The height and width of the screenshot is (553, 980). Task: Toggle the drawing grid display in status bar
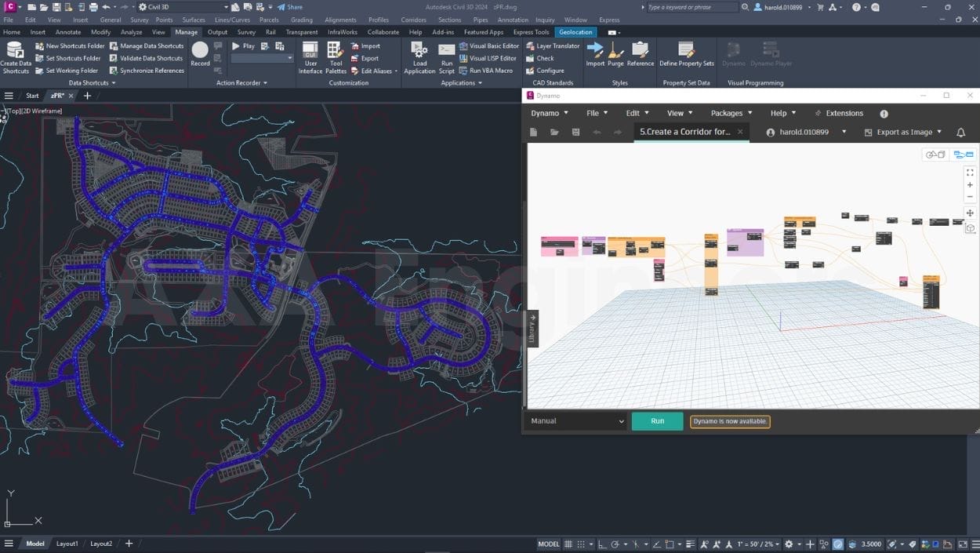[x=570, y=544]
